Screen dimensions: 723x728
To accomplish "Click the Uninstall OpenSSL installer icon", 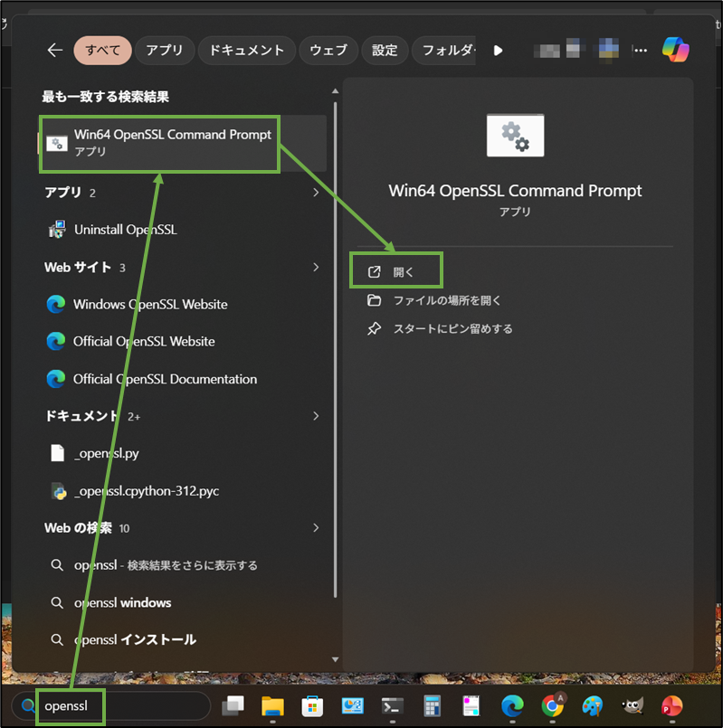I will [57, 230].
